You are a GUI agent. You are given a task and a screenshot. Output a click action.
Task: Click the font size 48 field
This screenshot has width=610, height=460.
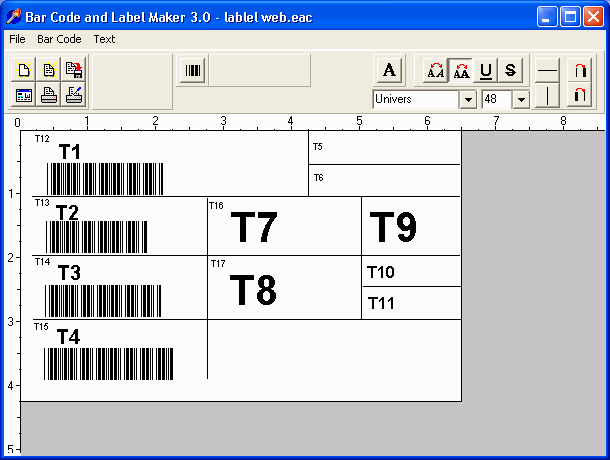[497, 100]
